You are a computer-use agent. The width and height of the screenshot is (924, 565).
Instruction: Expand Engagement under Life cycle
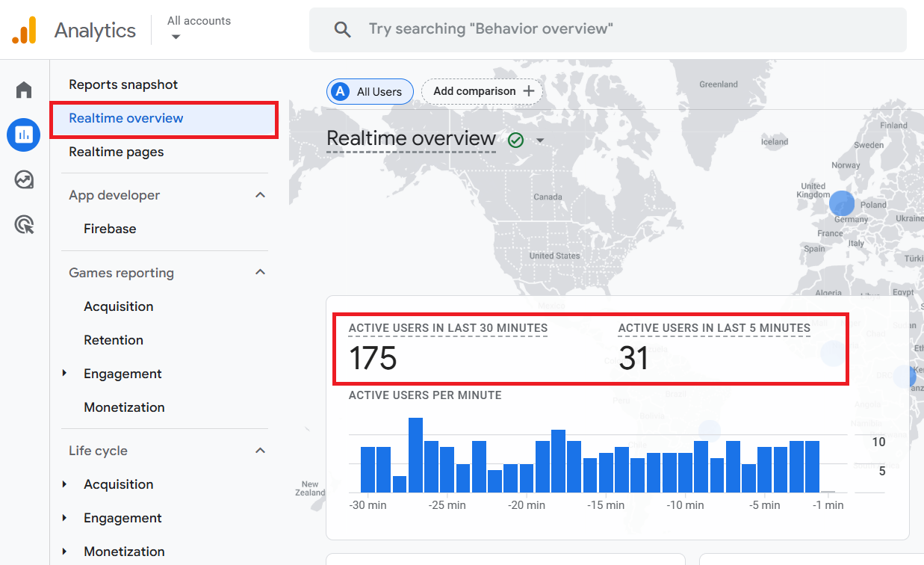(x=64, y=518)
